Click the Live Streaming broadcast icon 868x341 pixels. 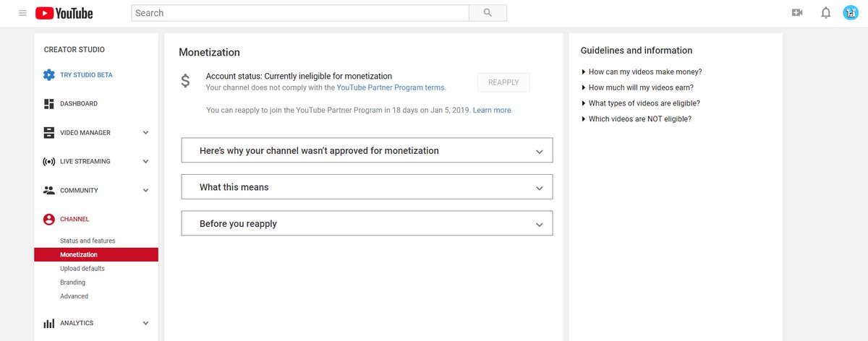pyautogui.click(x=49, y=162)
